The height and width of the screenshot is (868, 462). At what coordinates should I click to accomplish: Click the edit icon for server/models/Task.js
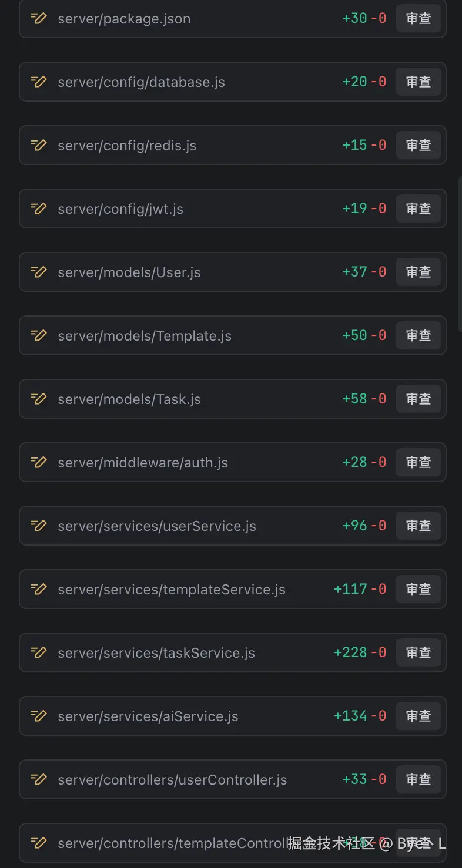click(x=39, y=399)
